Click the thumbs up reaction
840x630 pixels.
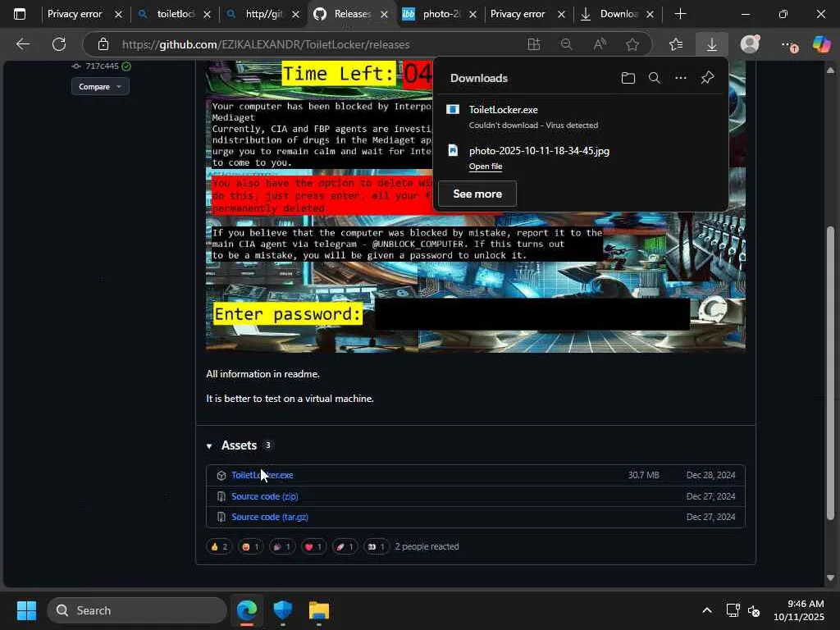[219, 546]
